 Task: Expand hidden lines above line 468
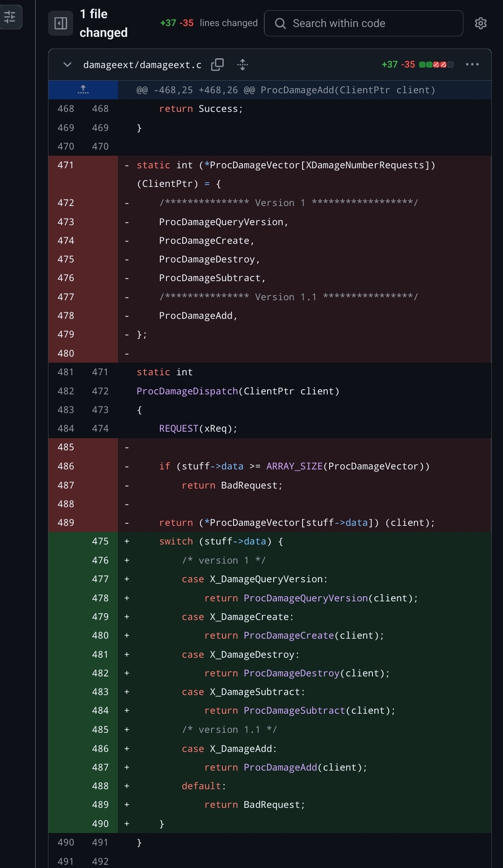83,90
